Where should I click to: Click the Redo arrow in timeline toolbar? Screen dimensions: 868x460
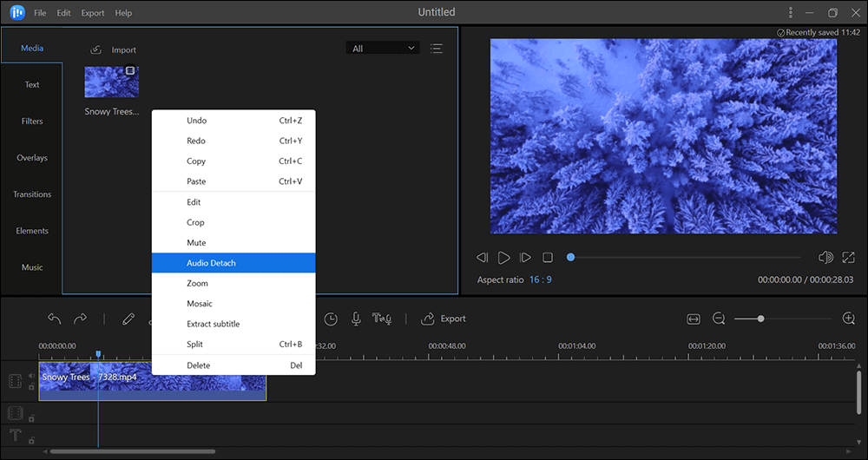(x=80, y=319)
